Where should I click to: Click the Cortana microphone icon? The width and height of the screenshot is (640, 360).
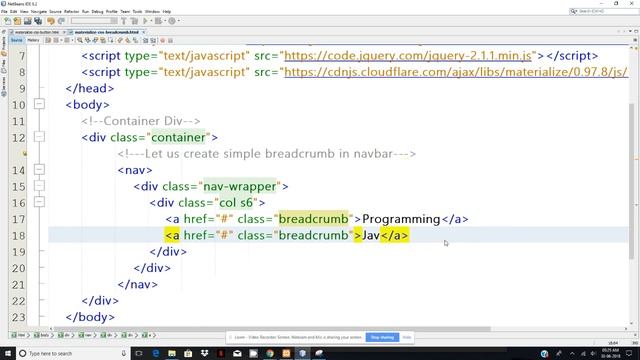tap(124, 353)
